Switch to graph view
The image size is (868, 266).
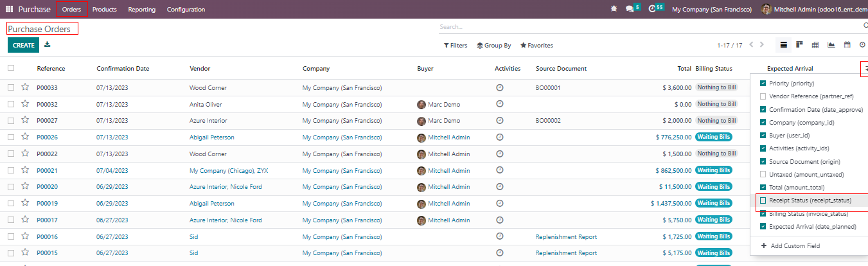(x=831, y=45)
